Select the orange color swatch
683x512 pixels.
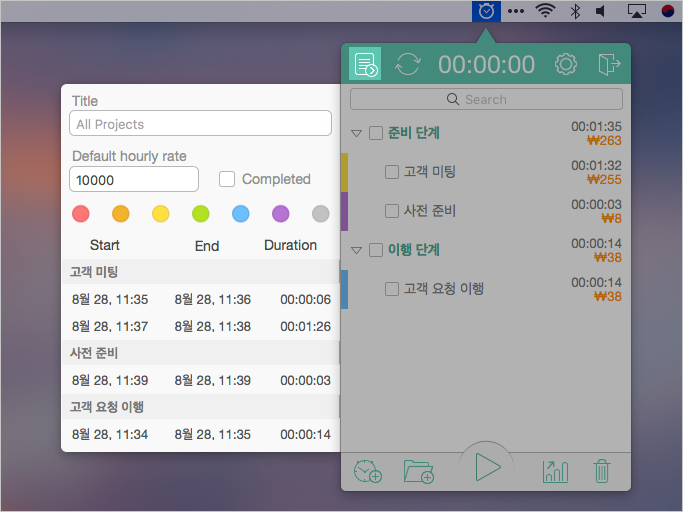121,214
